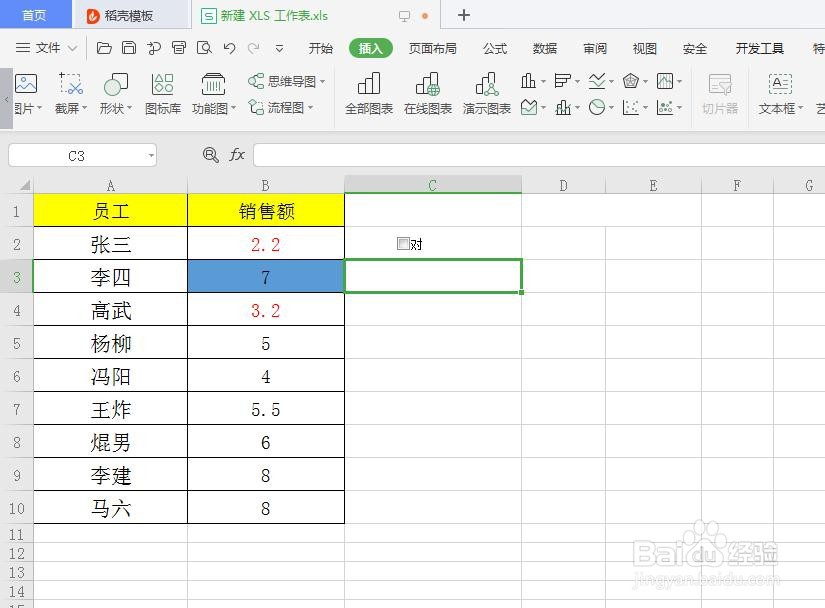
Task: Click the fx insert function button
Action: [236, 154]
